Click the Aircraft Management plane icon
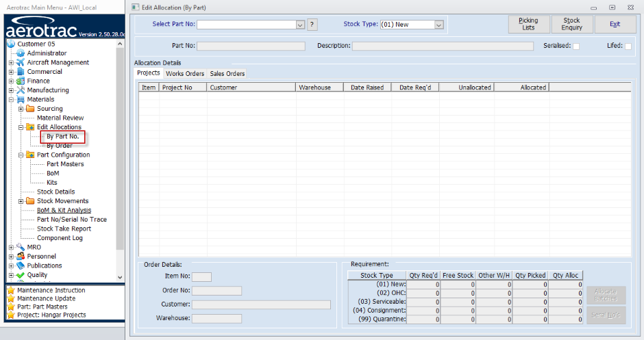The height and width of the screenshot is (340, 644). tap(21, 62)
